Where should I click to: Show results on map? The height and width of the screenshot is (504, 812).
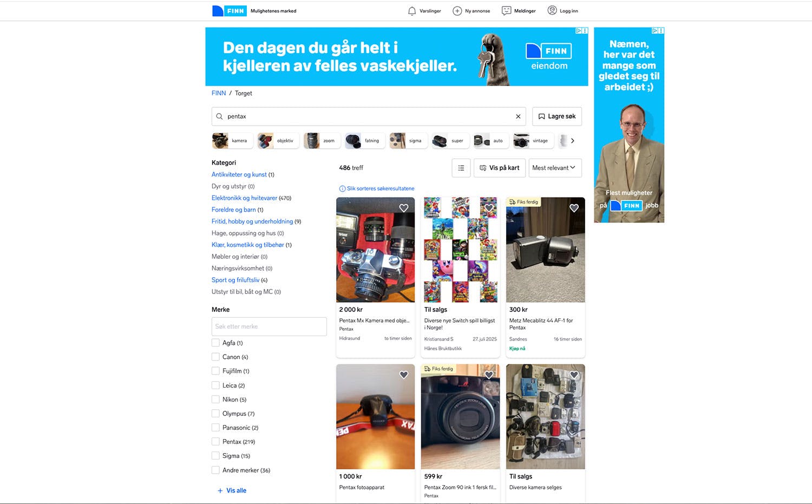coord(499,168)
